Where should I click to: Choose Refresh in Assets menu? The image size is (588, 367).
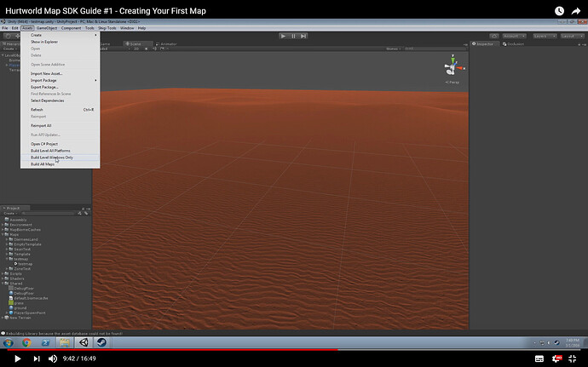tap(60, 110)
